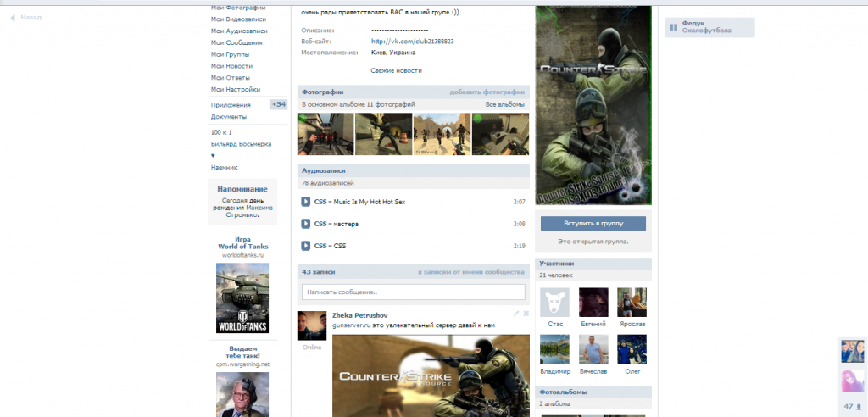Open the World of Tanks ad image
Image resolution: width=868 pixels, height=417 pixels.
coord(242,297)
